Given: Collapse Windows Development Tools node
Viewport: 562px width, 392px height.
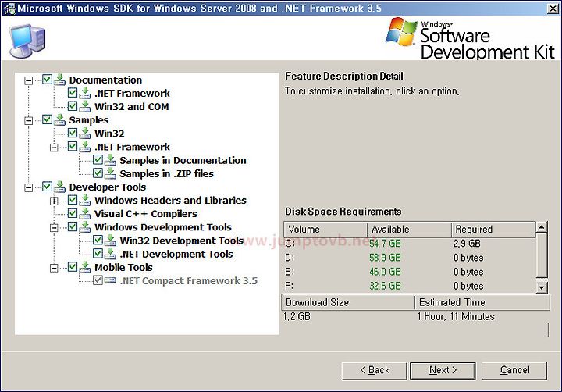Looking at the screenshot, I should click(x=54, y=228).
